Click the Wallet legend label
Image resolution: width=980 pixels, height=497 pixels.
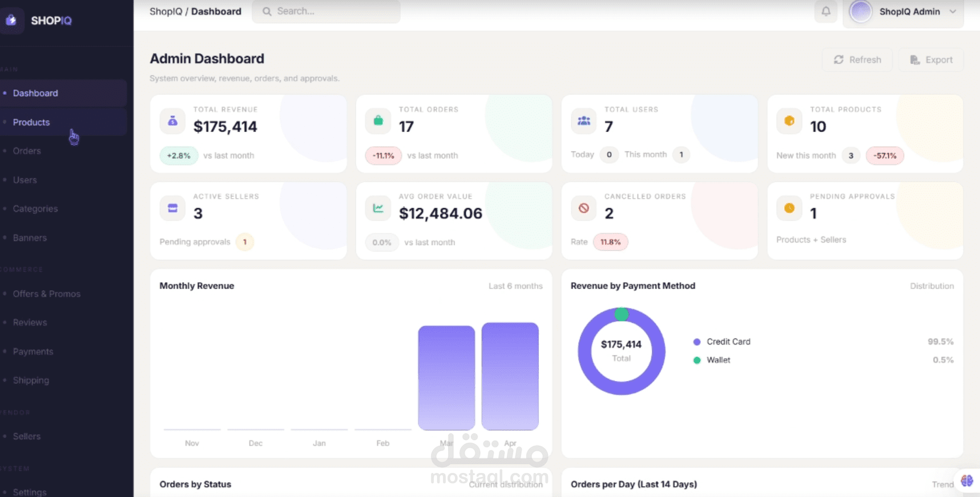point(719,360)
